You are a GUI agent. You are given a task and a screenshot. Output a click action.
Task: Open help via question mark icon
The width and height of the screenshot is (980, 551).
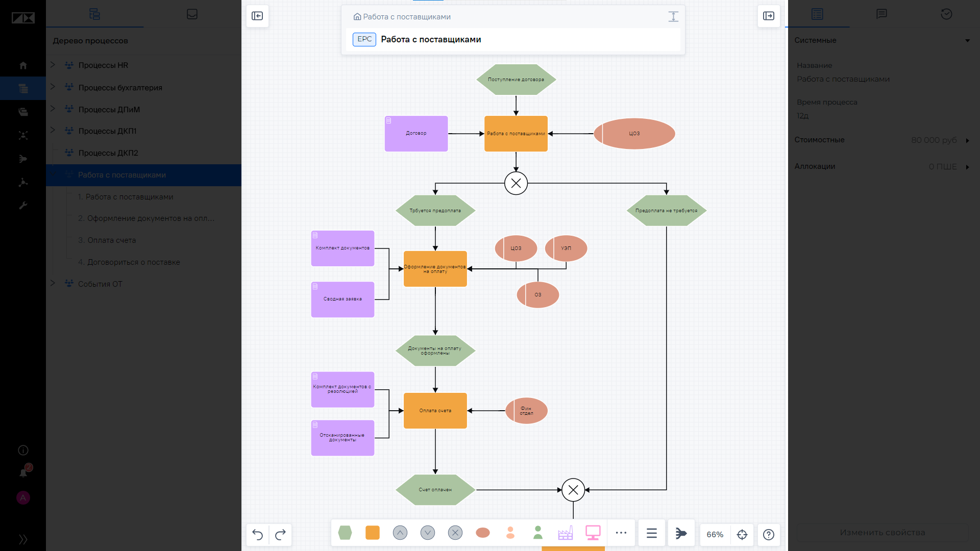[769, 535]
